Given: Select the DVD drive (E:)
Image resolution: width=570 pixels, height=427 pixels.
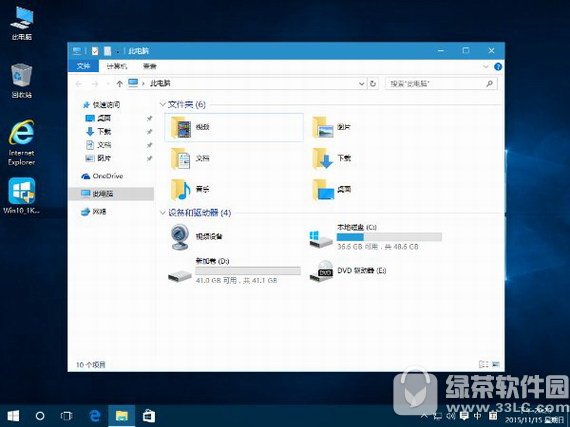Looking at the screenshot, I should [348, 271].
